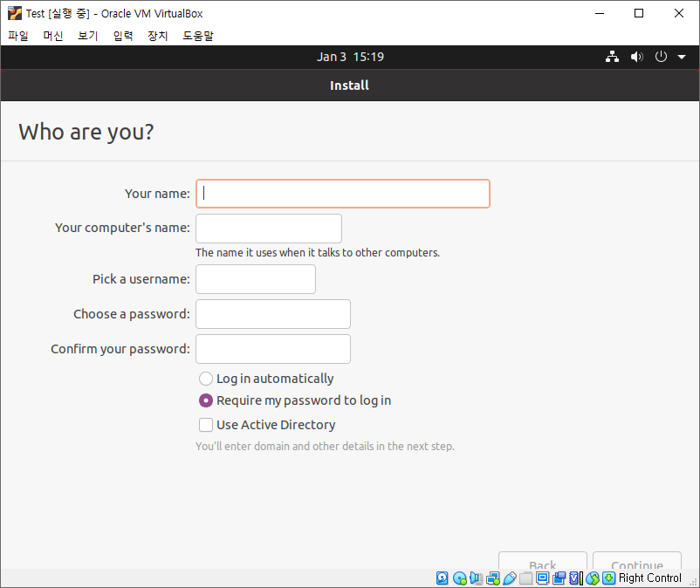This screenshot has width=700, height=588.
Task: Maximize the VirtualBox window
Action: coord(639,13)
